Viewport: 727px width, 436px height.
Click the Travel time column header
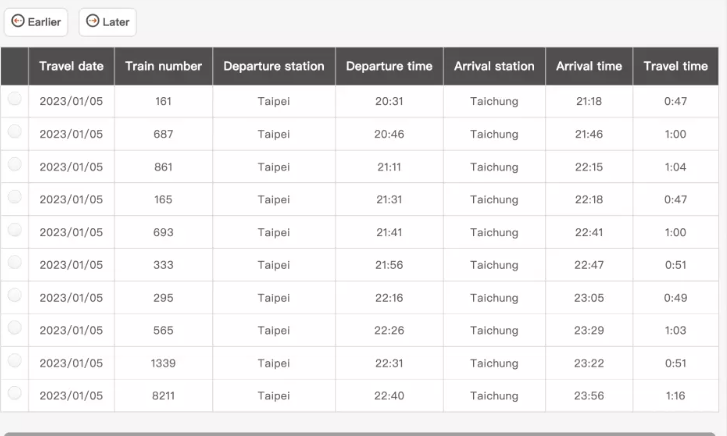point(675,66)
